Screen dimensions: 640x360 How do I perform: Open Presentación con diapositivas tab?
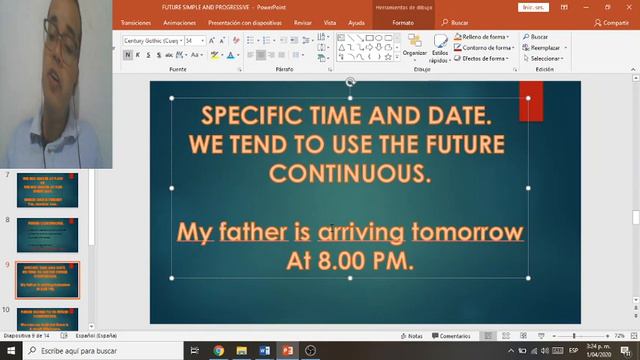pyautogui.click(x=245, y=23)
